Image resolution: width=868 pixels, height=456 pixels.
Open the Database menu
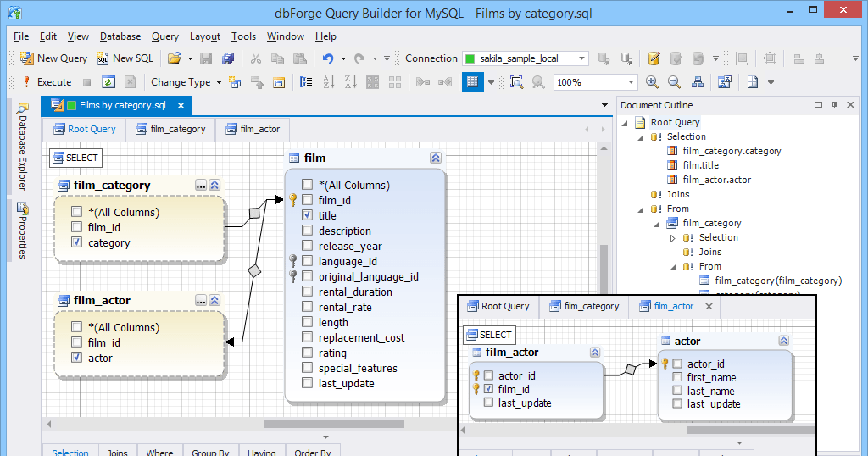click(120, 36)
